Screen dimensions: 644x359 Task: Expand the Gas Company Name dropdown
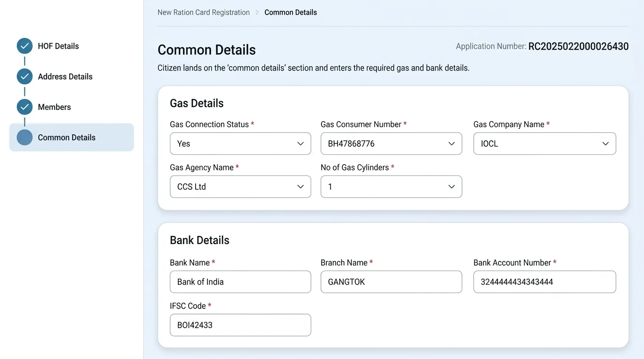[545, 144]
